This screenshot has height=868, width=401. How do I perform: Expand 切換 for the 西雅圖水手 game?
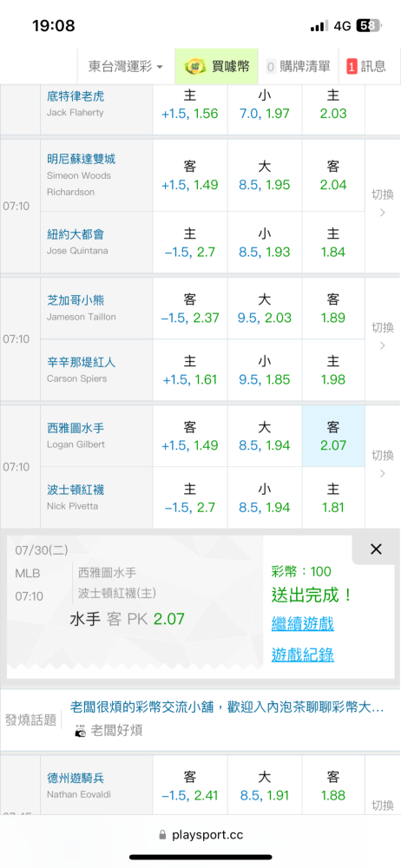[382, 464]
